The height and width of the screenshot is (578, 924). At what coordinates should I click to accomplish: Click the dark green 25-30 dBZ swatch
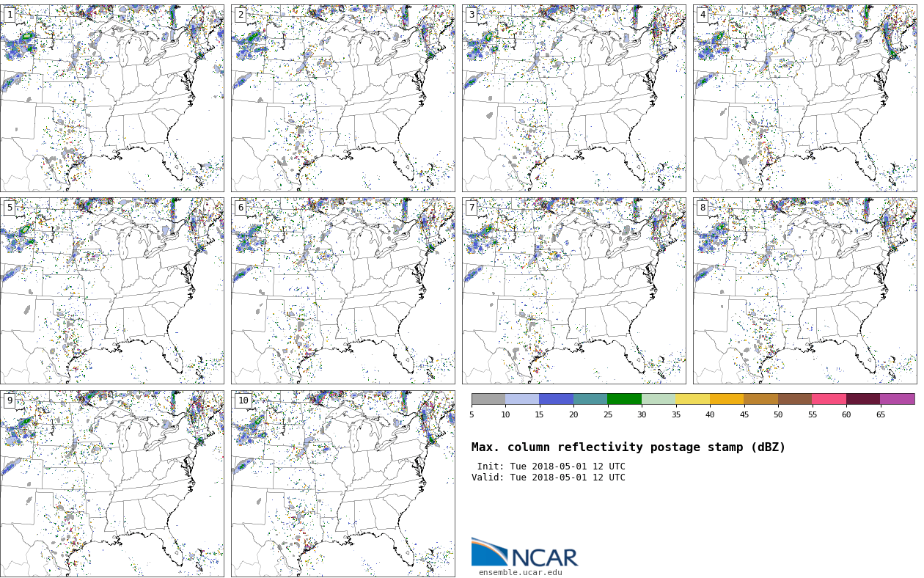click(x=625, y=399)
